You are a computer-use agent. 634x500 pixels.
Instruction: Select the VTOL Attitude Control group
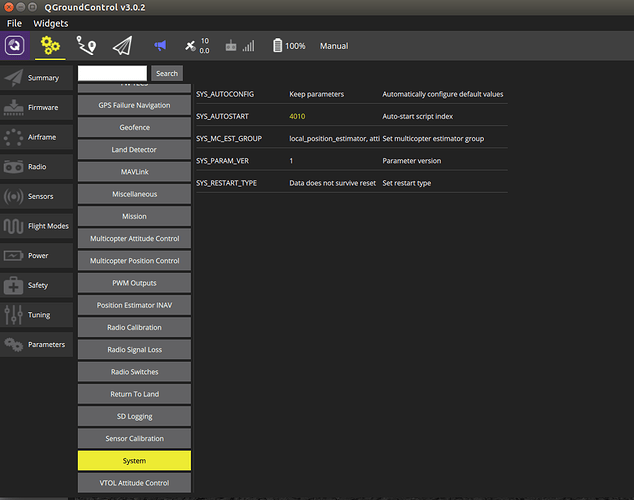pos(134,483)
